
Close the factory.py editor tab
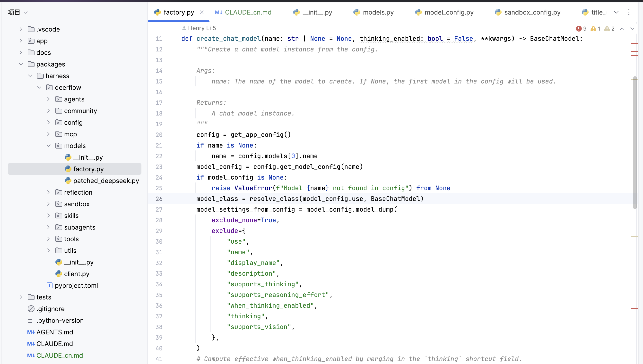click(202, 12)
